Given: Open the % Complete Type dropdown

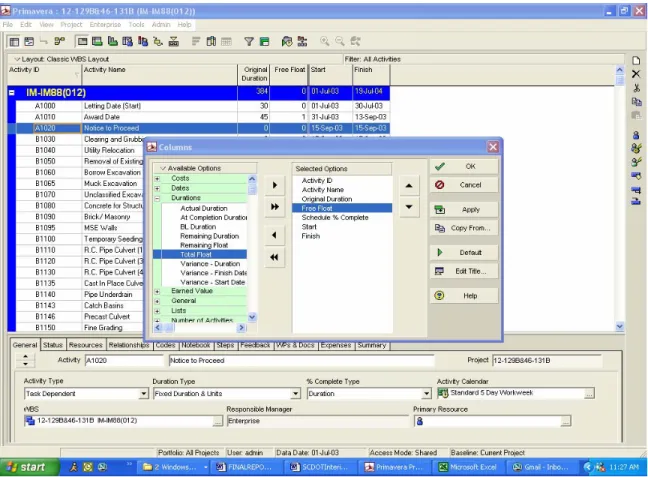Looking at the screenshot, I should (426, 394).
